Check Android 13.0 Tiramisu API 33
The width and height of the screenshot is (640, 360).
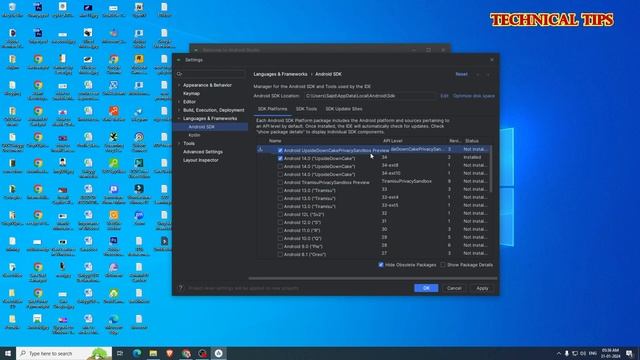tap(280, 190)
